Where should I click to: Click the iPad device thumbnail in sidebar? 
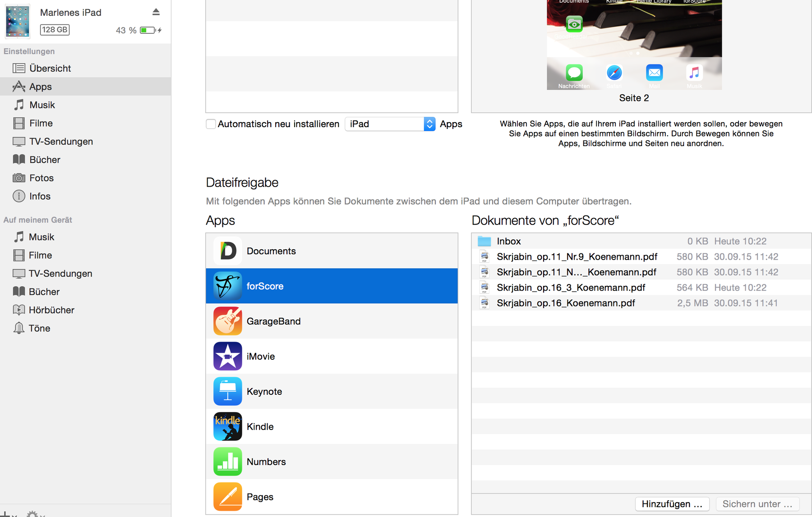pos(18,21)
